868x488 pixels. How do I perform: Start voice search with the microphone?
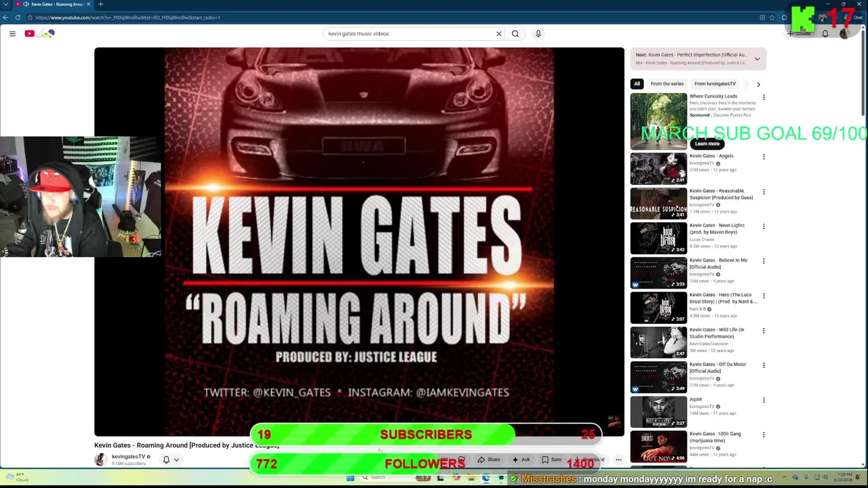(x=538, y=33)
